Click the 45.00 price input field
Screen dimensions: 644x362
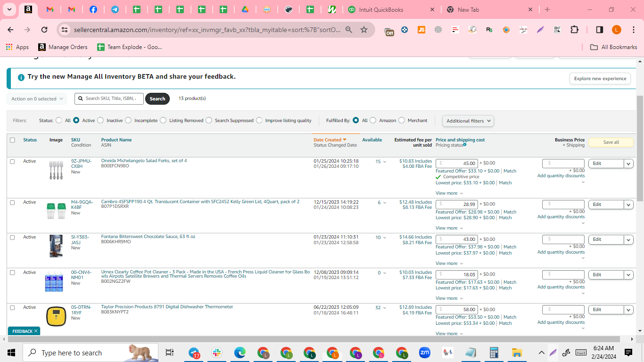[457, 164]
